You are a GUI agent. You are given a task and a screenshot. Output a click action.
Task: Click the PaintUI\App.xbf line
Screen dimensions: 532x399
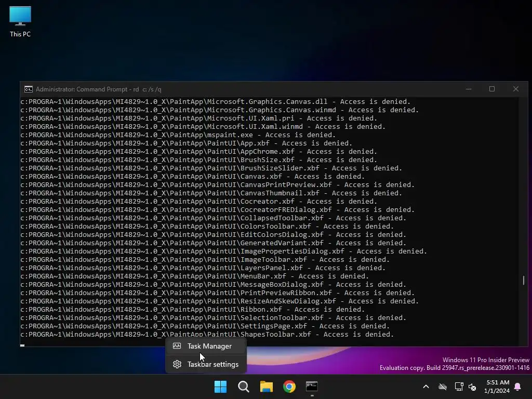[x=187, y=143]
